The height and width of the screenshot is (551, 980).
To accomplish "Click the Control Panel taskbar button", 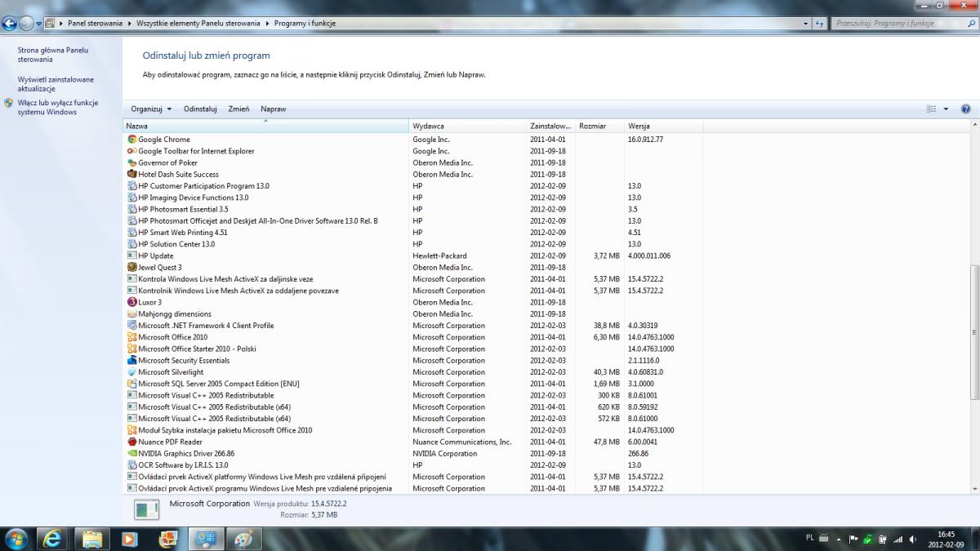I will [205, 539].
